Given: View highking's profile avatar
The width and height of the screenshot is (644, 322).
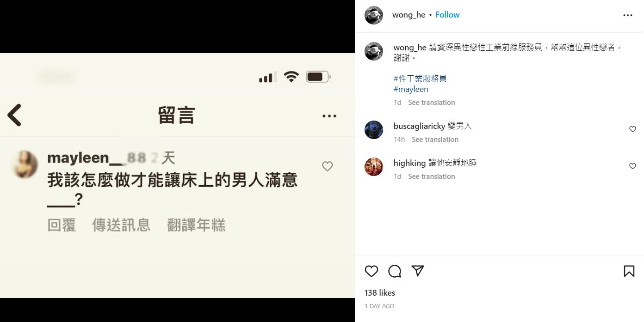Looking at the screenshot, I should click(374, 167).
